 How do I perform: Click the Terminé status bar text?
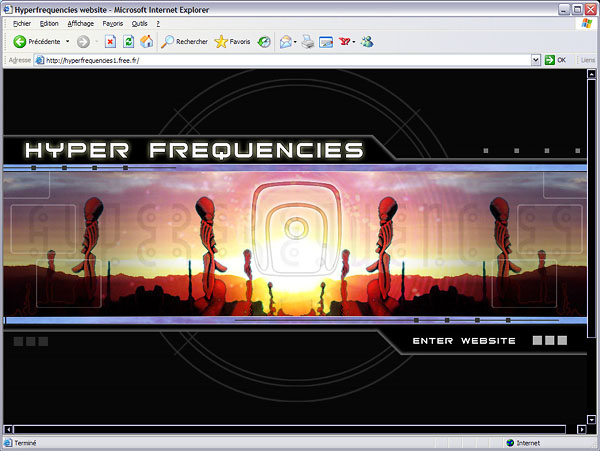25,443
